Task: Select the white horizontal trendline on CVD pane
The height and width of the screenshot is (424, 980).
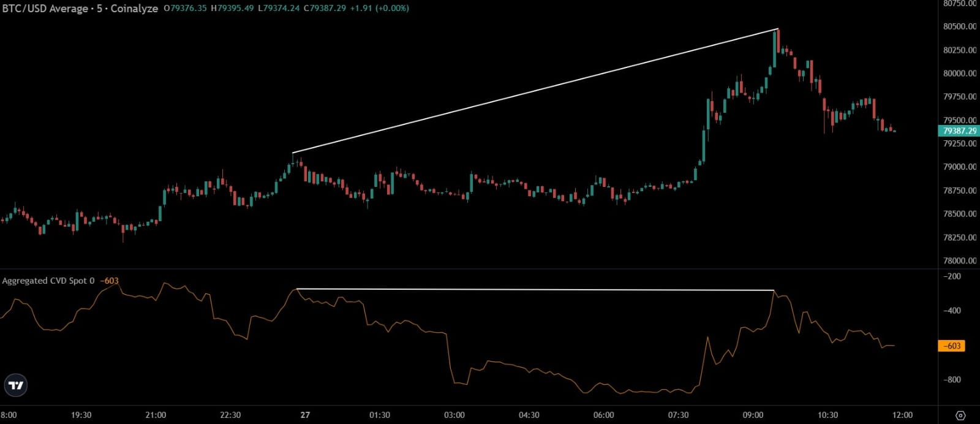Action: click(x=535, y=289)
